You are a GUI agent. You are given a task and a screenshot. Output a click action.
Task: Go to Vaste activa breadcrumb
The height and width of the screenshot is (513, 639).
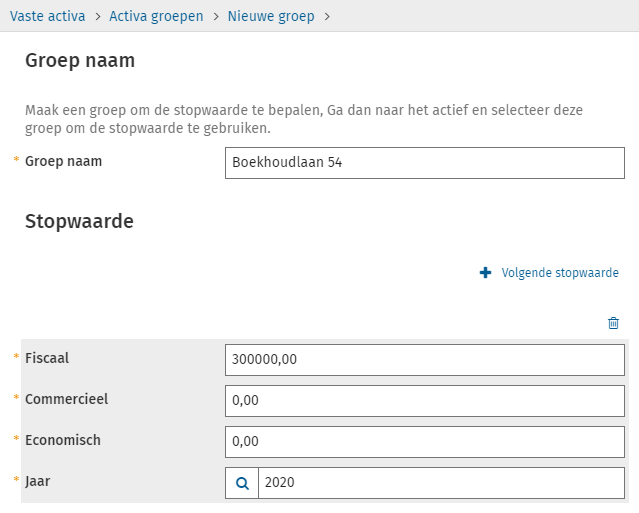click(47, 17)
